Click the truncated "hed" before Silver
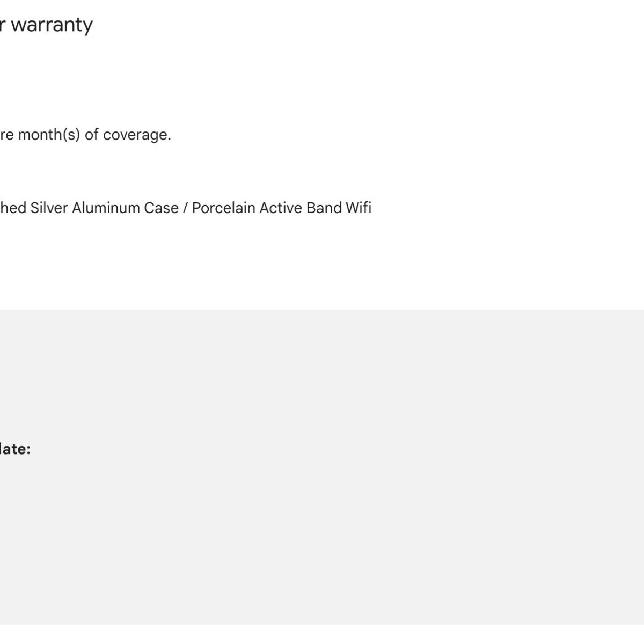Screen dimensions: 644x644 pyautogui.click(x=13, y=208)
